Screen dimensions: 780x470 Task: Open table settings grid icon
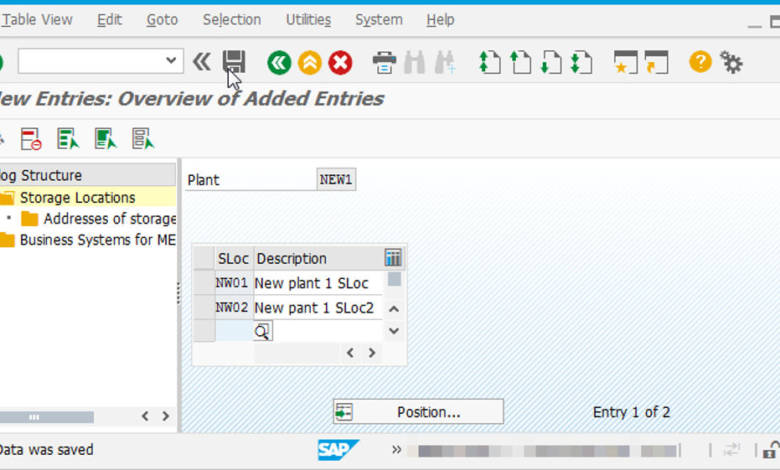pyautogui.click(x=393, y=258)
